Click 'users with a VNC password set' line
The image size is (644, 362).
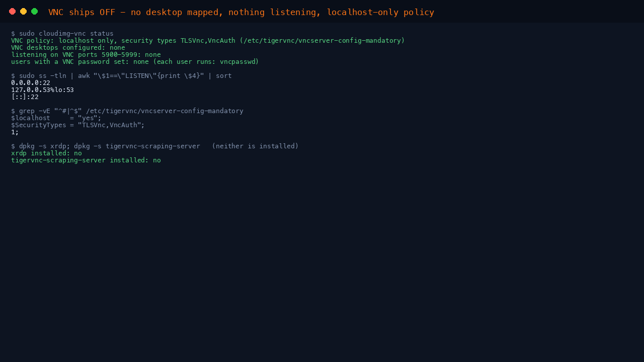click(x=135, y=62)
